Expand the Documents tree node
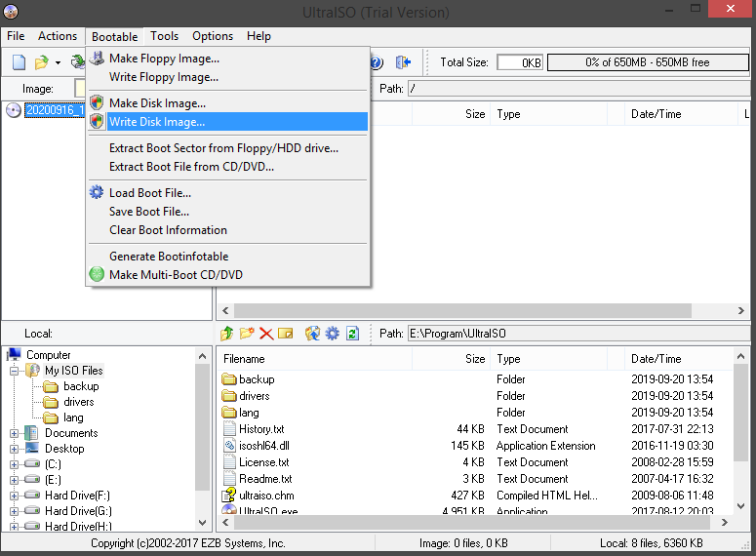The width and height of the screenshot is (756, 556). 14,433
